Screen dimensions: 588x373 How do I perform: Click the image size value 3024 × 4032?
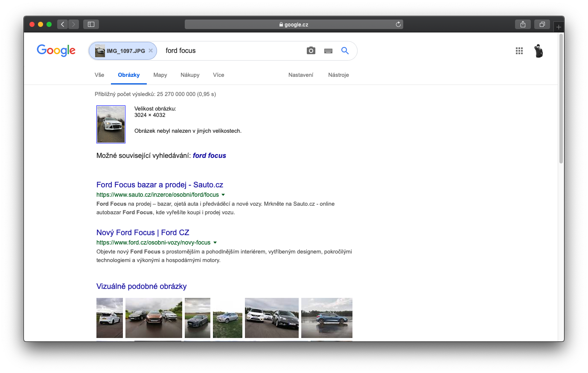click(x=150, y=115)
